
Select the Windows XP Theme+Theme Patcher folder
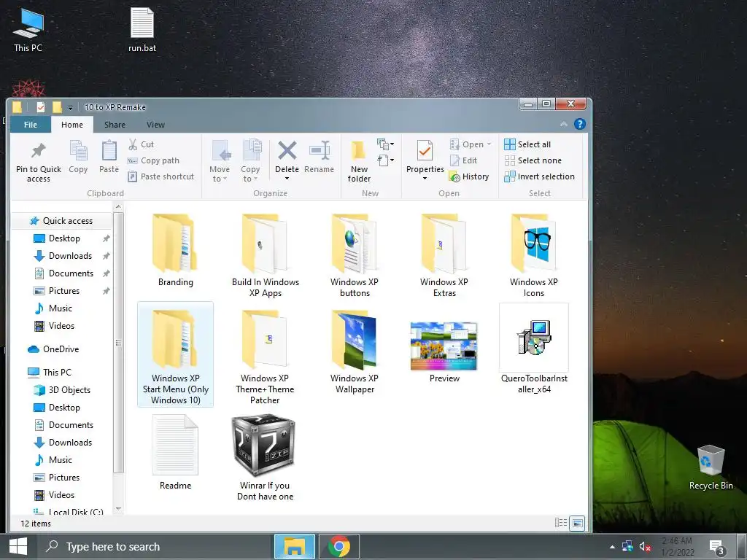[265, 356]
